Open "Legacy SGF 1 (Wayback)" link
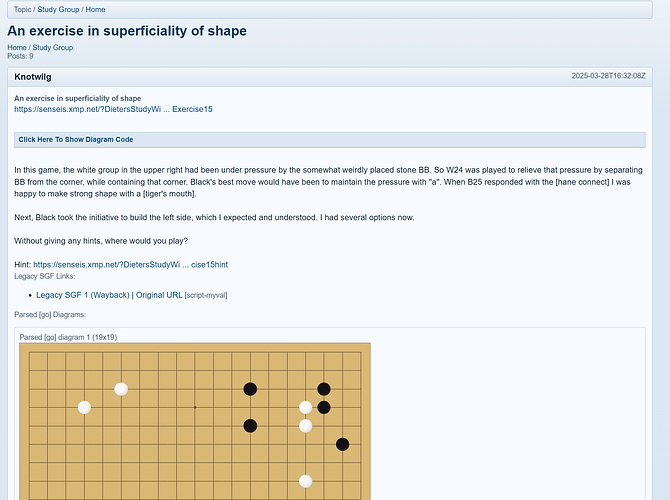 click(83, 295)
